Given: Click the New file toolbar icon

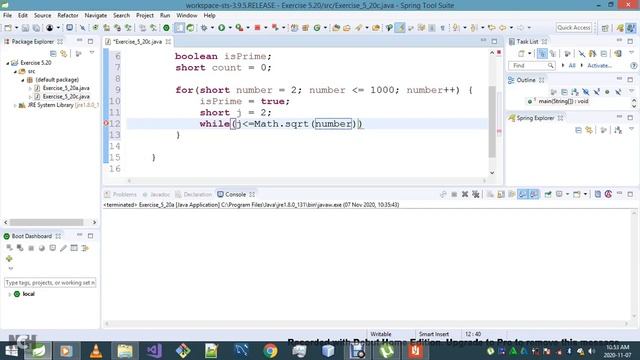Looking at the screenshot, I should point(8,28).
